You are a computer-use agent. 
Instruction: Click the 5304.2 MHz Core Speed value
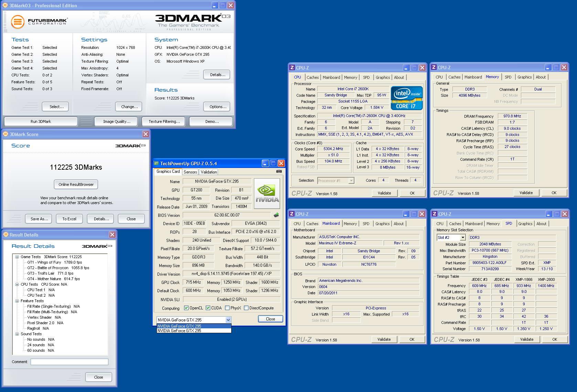[333, 149]
